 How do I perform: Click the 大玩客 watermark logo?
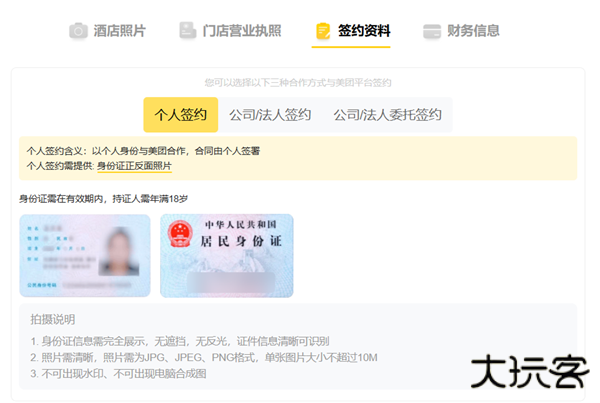[529, 373]
